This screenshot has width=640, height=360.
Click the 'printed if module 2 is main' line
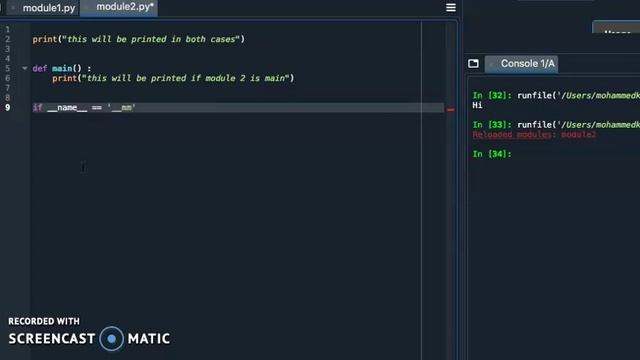pyautogui.click(x=173, y=78)
